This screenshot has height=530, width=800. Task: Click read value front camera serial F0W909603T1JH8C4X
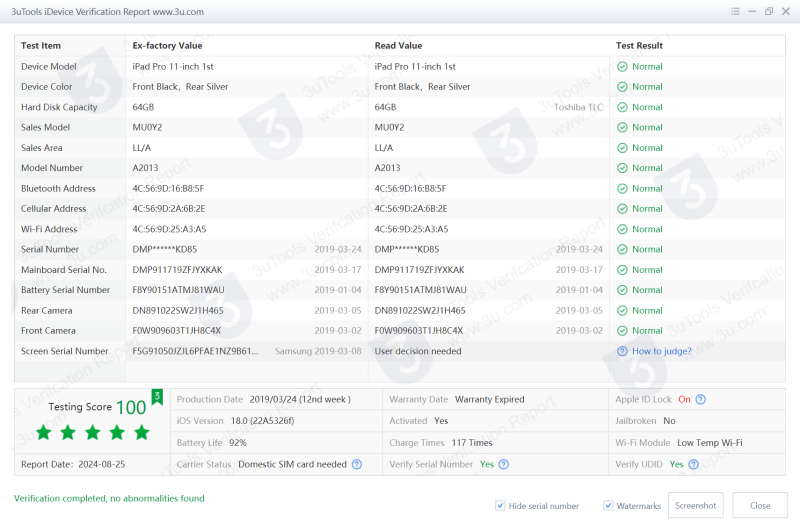tap(419, 331)
